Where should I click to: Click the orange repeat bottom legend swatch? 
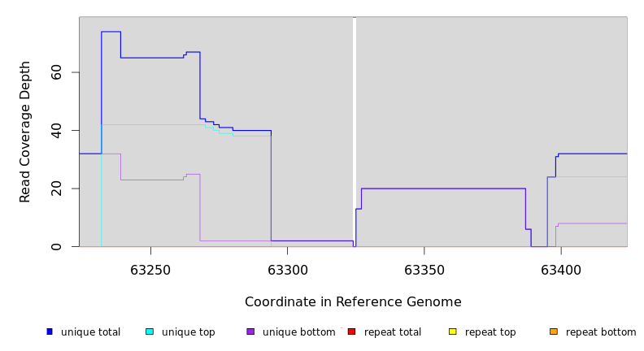pyautogui.click(x=554, y=331)
